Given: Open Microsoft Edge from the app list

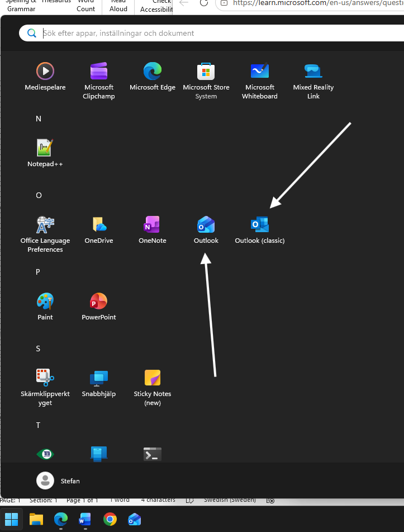Looking at the screenshot, I should (153, 77).
